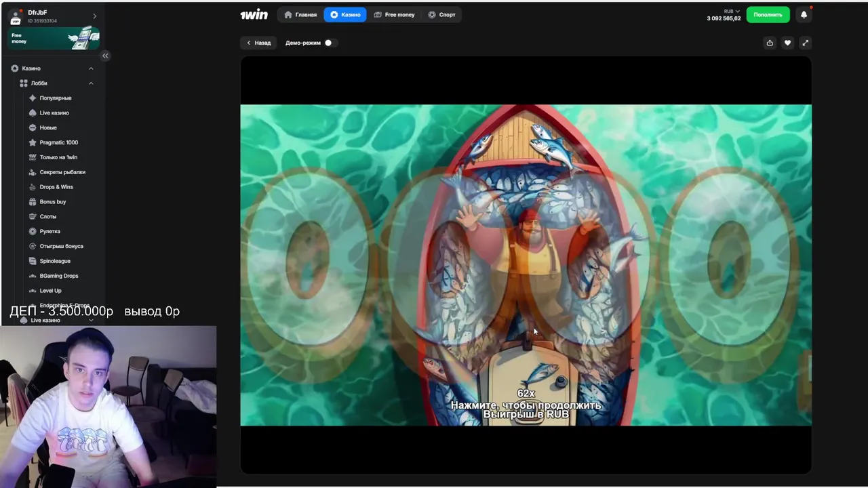Open the Спорт tab
Viewport: 868px width, 488px height.
pos(441,14)
